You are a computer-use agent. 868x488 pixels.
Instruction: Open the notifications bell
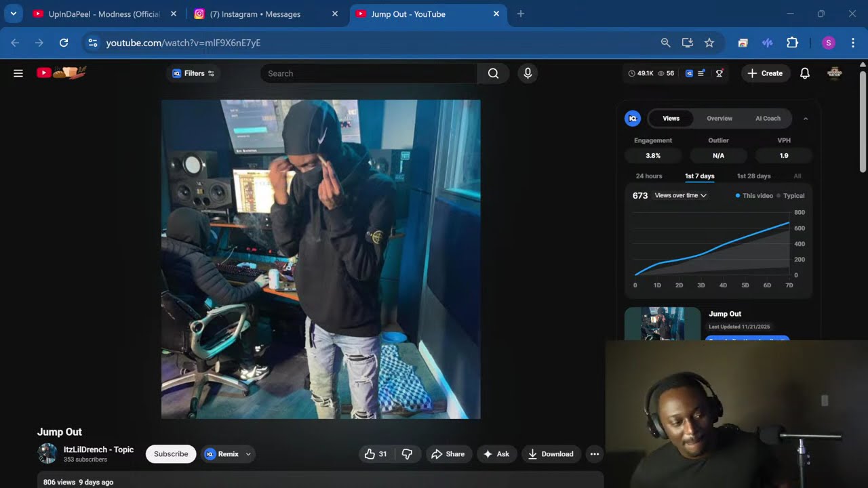(x=804, y=73)
